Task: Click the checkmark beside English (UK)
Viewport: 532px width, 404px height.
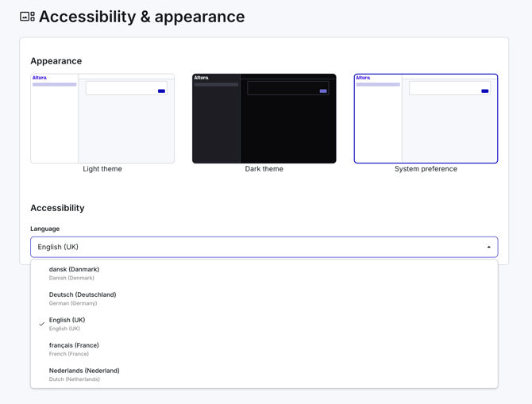Action: coord(42,324)
